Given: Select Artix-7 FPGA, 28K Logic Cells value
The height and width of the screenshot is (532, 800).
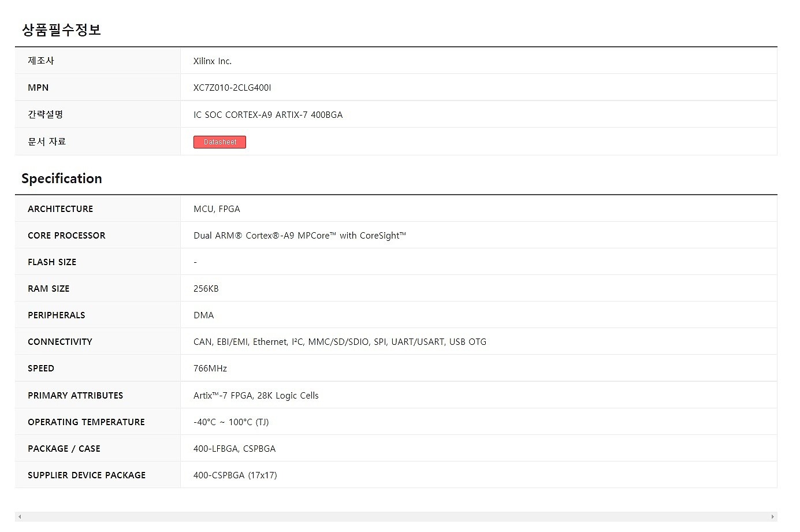Looking at the screenshot, I should coord(256,396).
